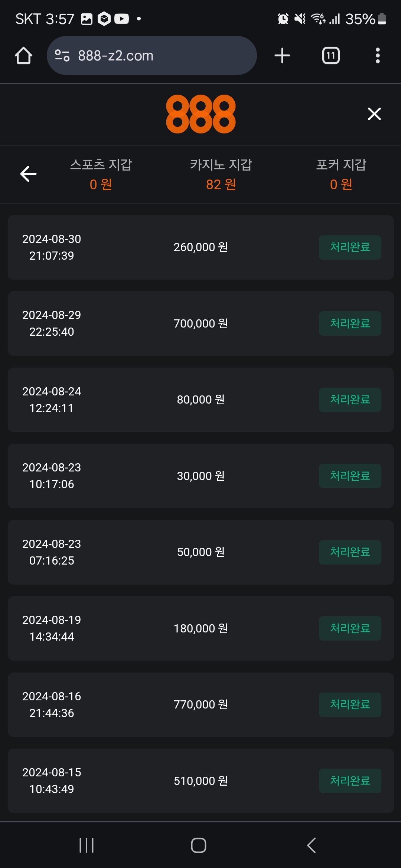Image resolution: width=401 pixels, height=868 pixels.
Task: Tap the browser home icon
Action: [x=23, y=56]
